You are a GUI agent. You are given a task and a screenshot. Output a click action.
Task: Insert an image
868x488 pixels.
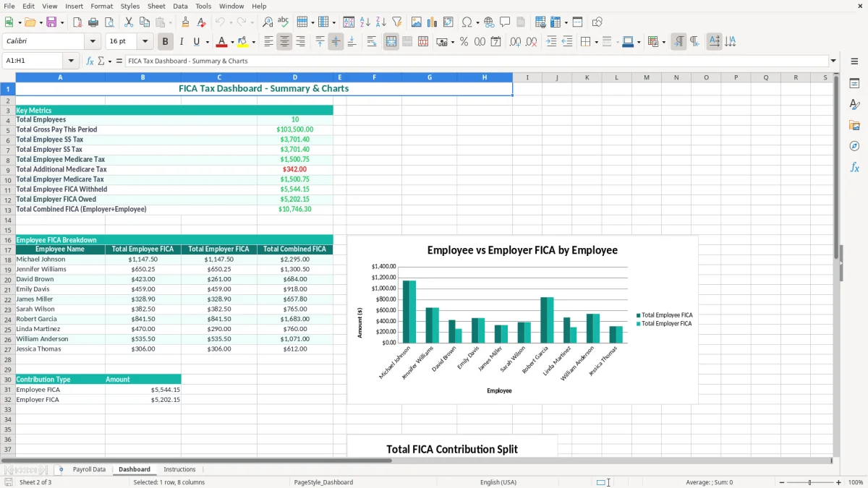[417, 22]
